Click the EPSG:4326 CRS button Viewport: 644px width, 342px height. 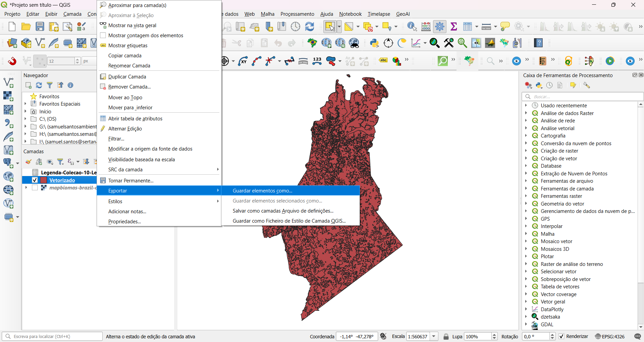(609, 336)
